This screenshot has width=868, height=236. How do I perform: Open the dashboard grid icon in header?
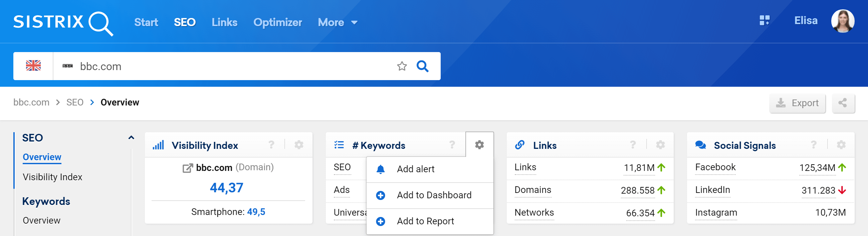click(764, 20)
